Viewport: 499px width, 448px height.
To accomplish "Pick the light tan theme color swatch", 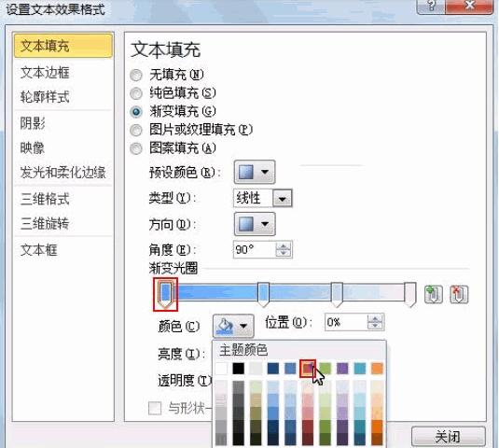I will (256, 369).
